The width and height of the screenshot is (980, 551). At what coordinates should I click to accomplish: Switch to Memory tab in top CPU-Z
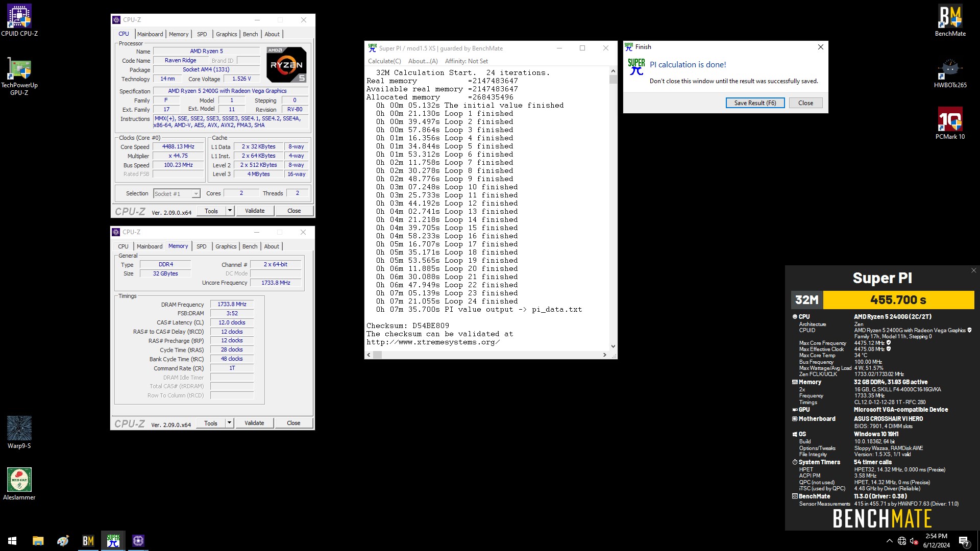coord(179,34)
